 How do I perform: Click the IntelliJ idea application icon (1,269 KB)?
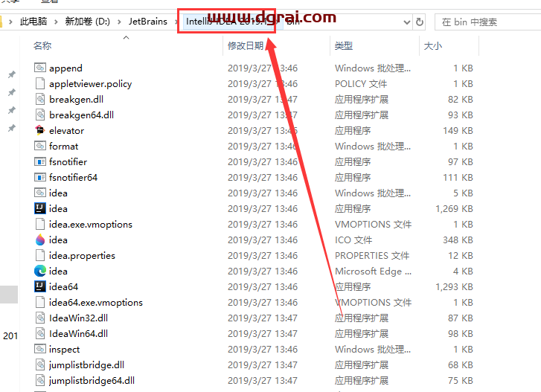coord(40,208)
